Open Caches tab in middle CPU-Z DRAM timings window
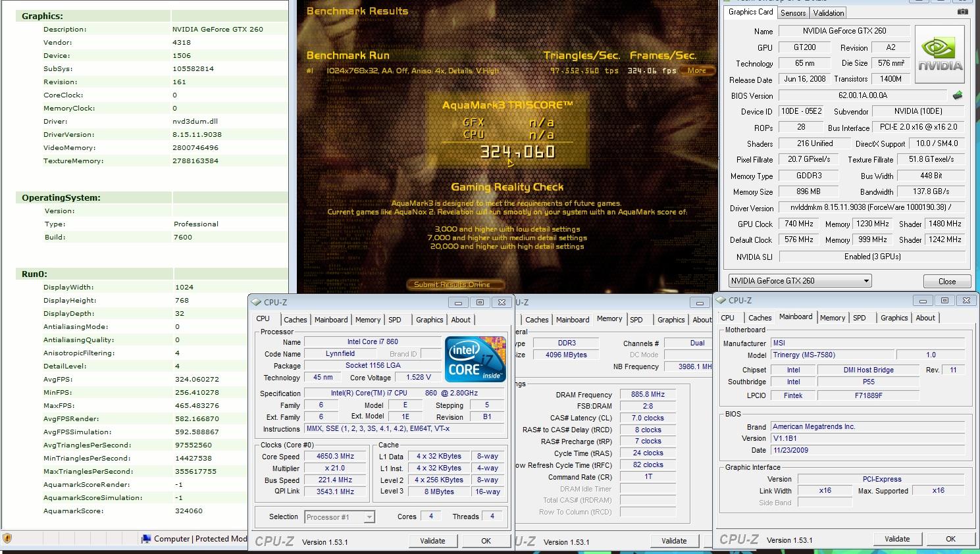The image size is (980, 554). pyautogui.click(x=536, y=320)
